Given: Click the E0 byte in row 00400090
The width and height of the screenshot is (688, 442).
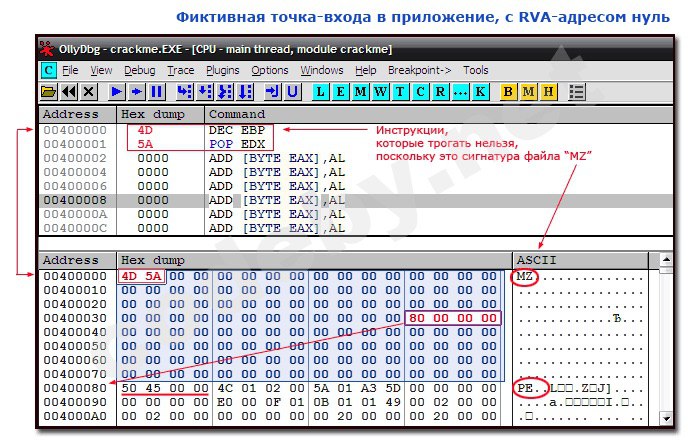Looking at the screenshot, I should coord(225,402).
